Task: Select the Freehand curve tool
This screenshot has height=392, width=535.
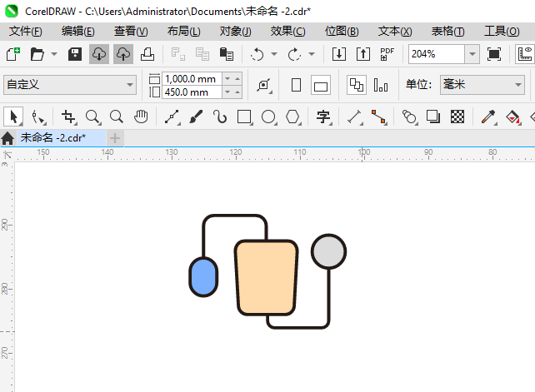Action: tap(172, 117)
